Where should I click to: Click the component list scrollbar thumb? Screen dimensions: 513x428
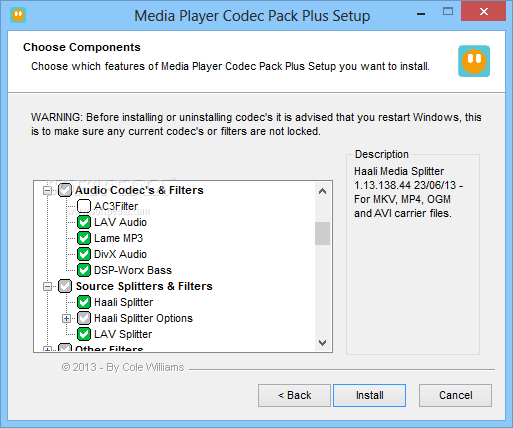322,233
